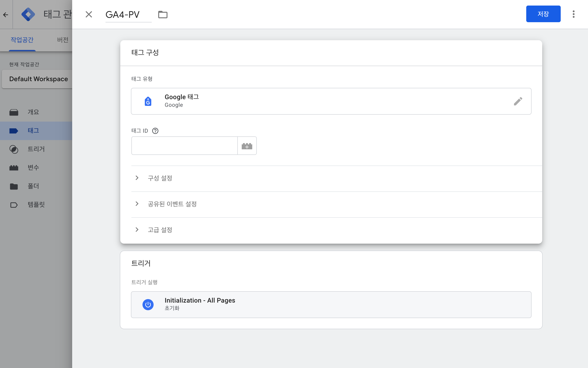Click the blue power trigger icon
The height and width of the screenshot is (368, 588).
click(x=148, y=304)
